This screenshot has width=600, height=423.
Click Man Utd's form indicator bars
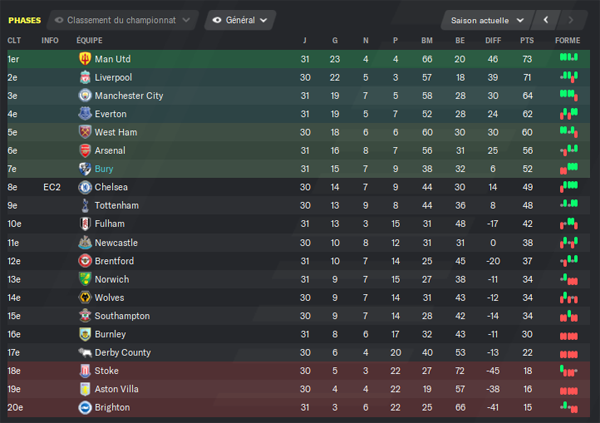click(569, 58)
